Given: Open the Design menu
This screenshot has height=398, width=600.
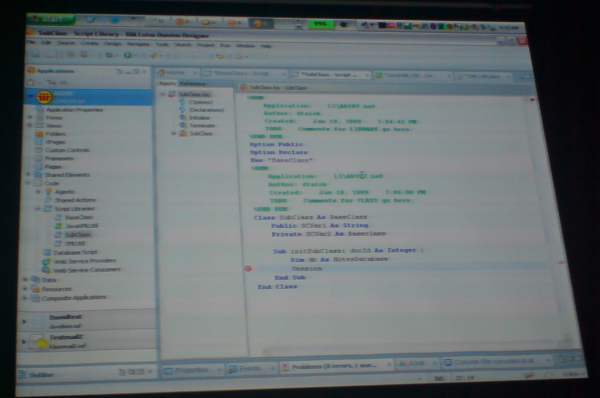Looking at the screenshot, I should 112,44.
